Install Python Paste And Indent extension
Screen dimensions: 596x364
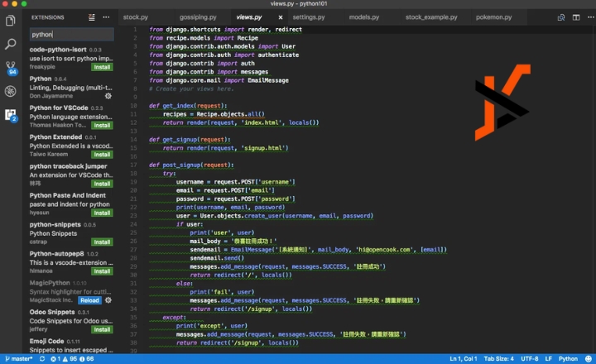pos(102,213)
